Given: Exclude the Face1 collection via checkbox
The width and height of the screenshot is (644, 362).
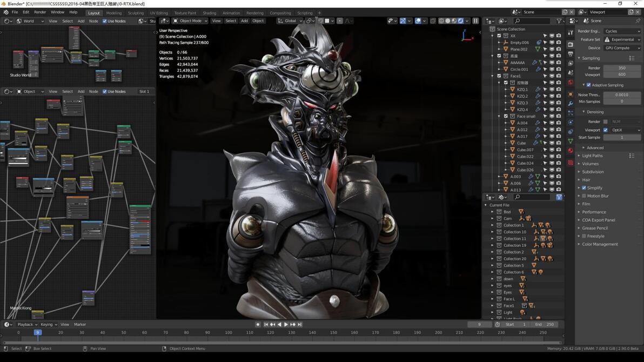Looking at the screenshot, I should [499, 76].
